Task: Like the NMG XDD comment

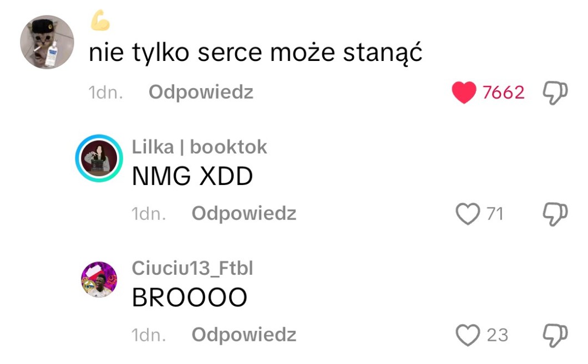Action: coord(468,214)
